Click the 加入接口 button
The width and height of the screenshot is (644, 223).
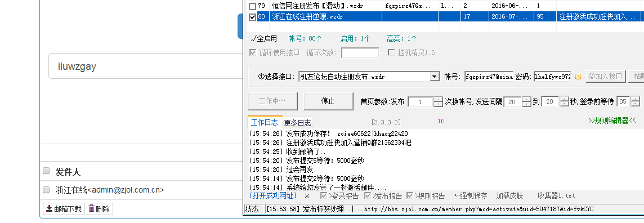point(606,77)
